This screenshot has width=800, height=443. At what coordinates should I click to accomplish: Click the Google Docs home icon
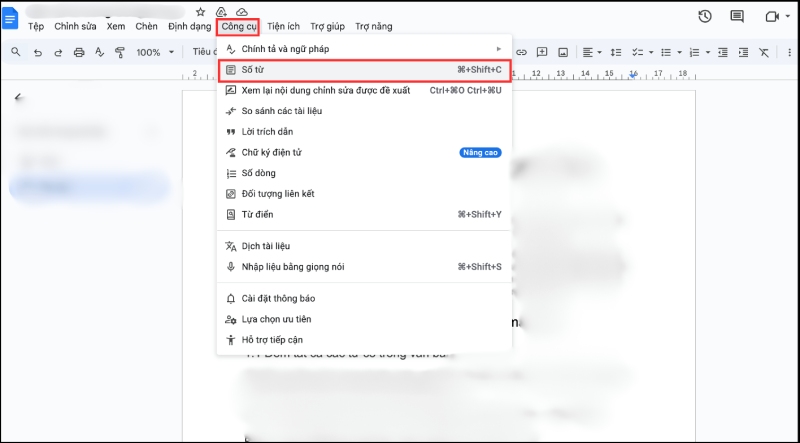pyautogui.click(x=10, y=18)
